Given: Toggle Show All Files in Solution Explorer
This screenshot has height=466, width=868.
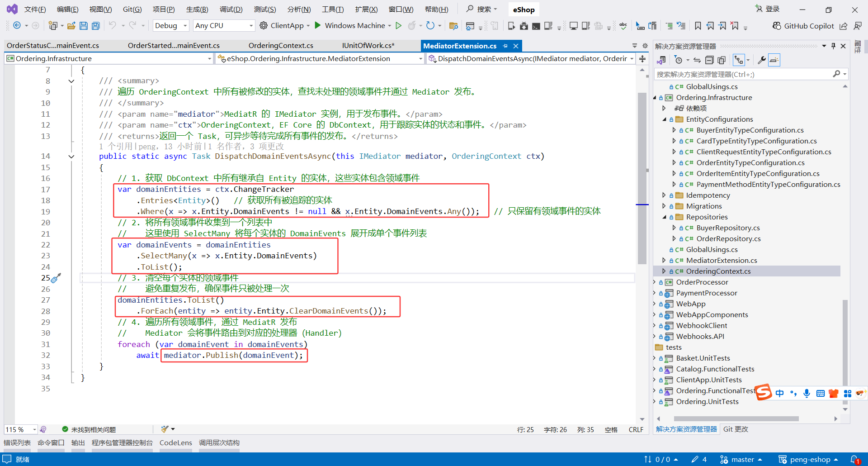Looking at the screenshot, I should coord(722,60).
